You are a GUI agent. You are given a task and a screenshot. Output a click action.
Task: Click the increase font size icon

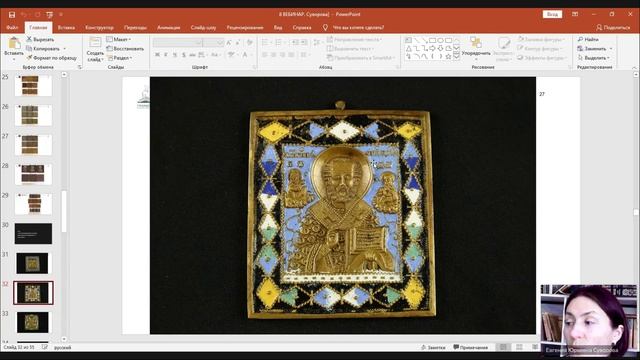229,42
